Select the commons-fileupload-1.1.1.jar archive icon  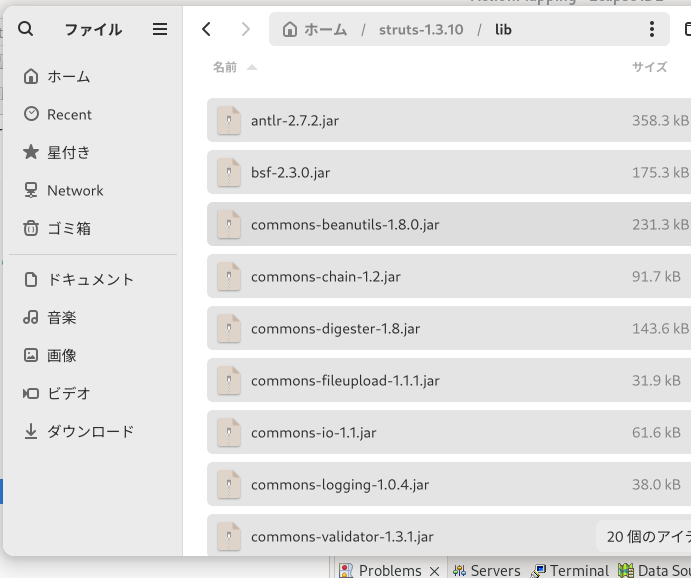click(x=229, y=380)
